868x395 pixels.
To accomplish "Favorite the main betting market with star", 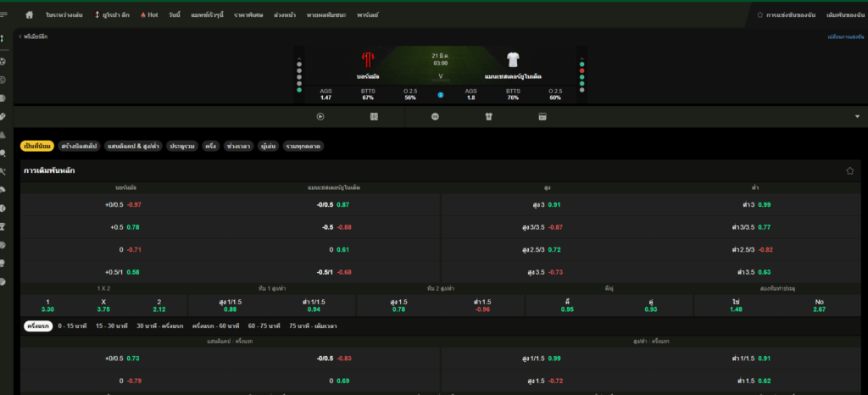I will [x=849, y=171].
